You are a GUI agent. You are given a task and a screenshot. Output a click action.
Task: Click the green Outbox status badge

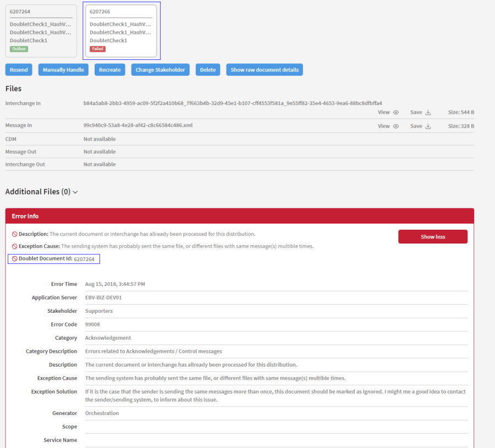(x=19, y=49)
